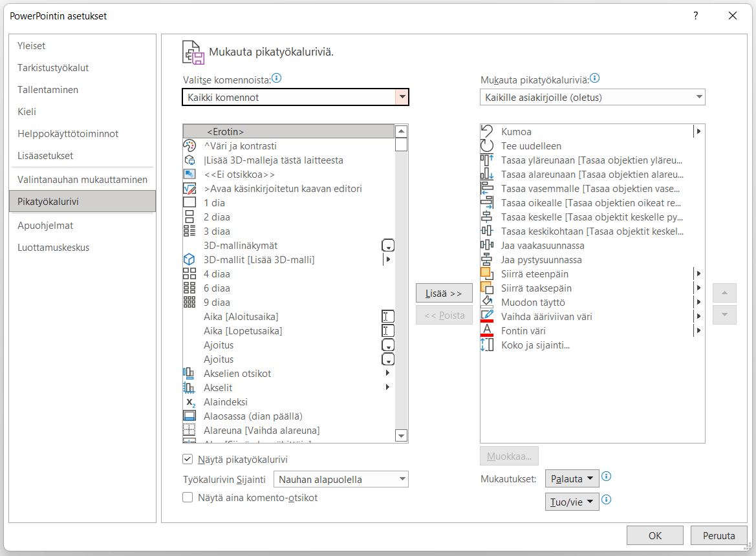Click the 4 diaa grid icon
The image size is (756, 556).
pyautogui.click(x=189, y=273)
